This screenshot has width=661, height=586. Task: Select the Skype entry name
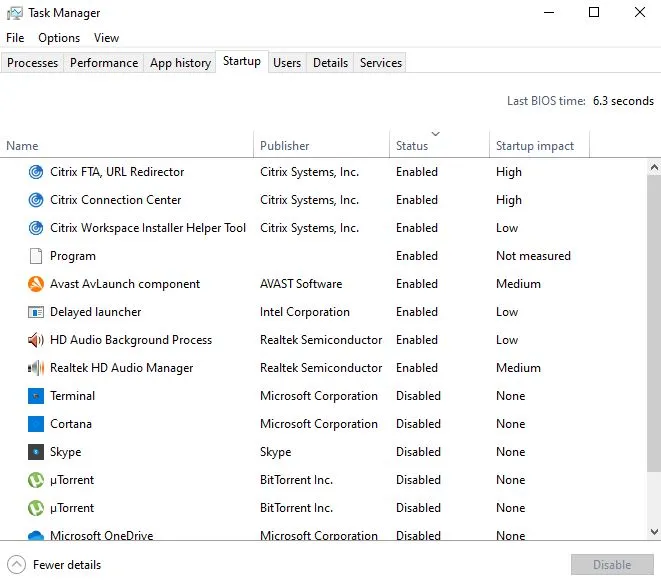pos(65,452)
